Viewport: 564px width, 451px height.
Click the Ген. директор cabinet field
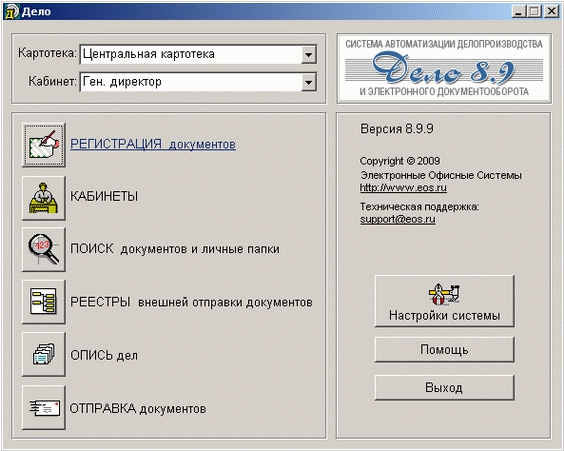pos(198,82)
